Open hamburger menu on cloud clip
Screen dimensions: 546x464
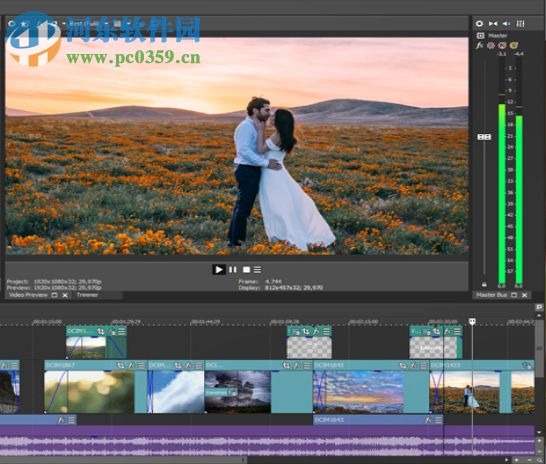[198, 365]
